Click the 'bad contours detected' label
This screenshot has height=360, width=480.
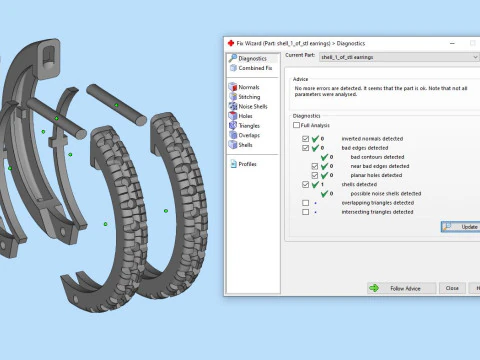click(377, 157)
